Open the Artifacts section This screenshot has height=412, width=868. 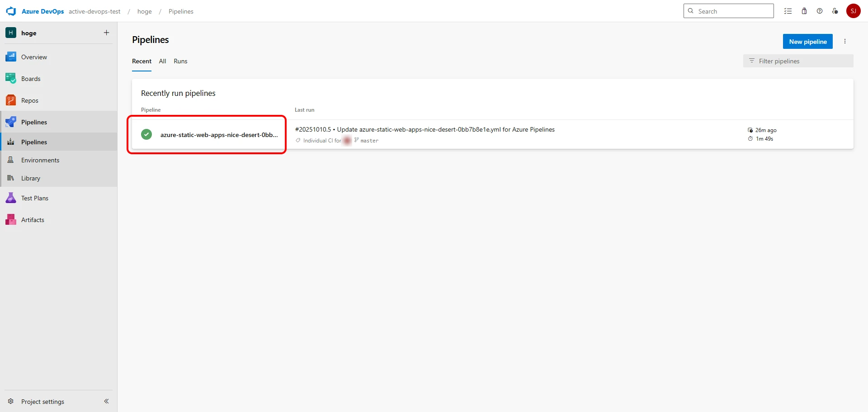(33, 220)
